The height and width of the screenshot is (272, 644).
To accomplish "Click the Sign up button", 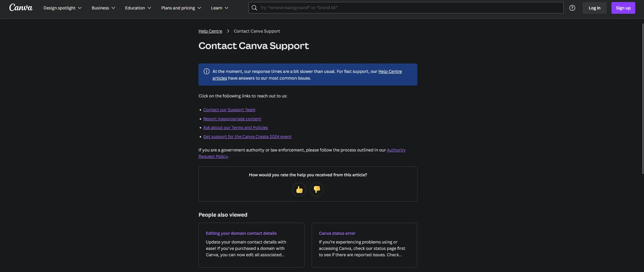I will point(623,8).
